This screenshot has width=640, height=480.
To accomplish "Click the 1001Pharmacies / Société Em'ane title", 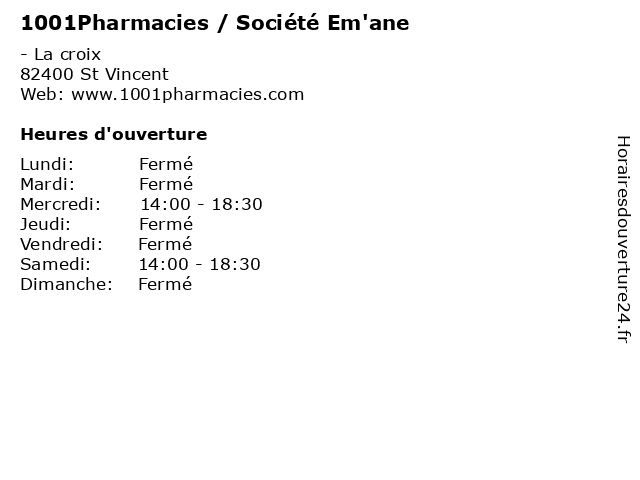I will pos(214,22).
